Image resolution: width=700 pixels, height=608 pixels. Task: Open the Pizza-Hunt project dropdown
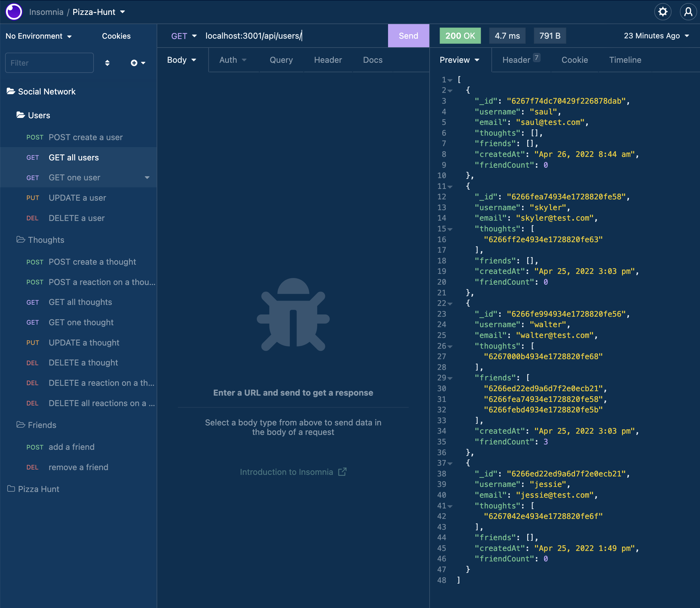(99, 12)
